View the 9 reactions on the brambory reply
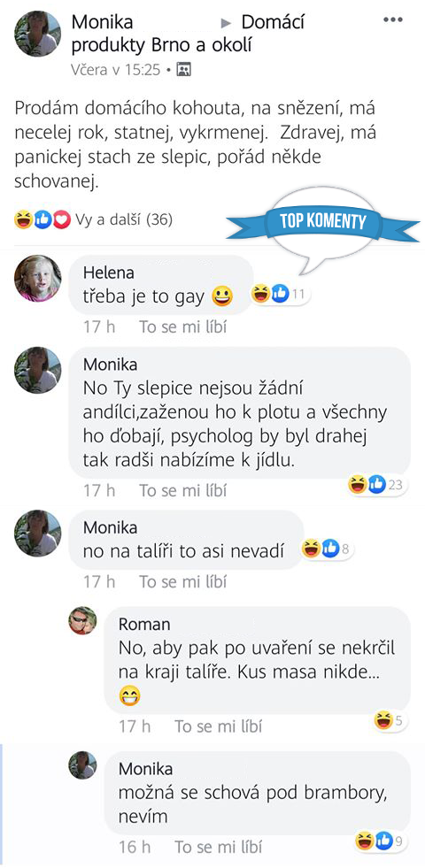425x868 pixels. (x=382, y=841)
